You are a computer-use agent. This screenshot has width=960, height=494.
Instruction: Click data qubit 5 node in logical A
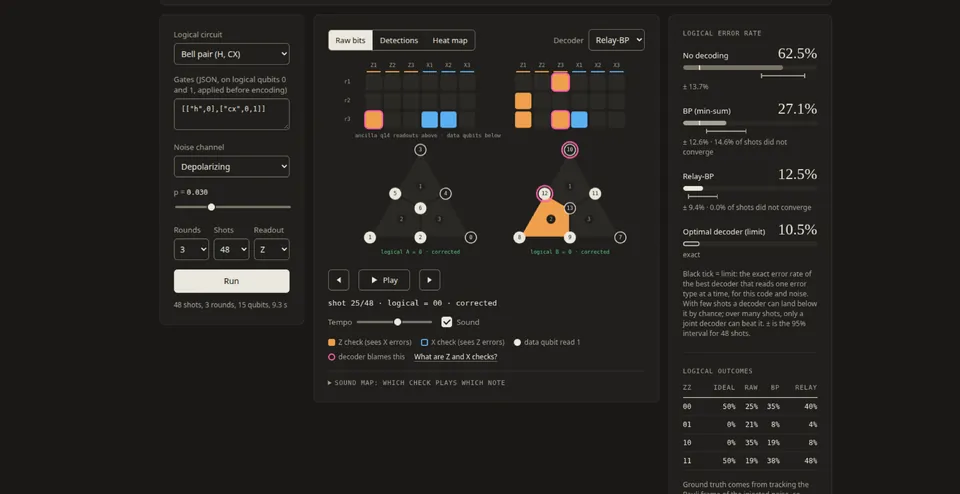point(395,193)
